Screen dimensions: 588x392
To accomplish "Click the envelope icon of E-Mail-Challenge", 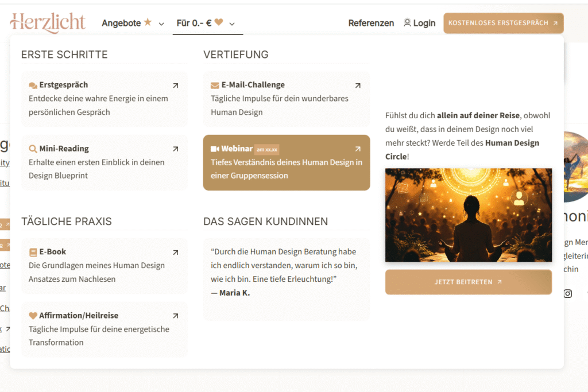I will click(x=215, y=86).
